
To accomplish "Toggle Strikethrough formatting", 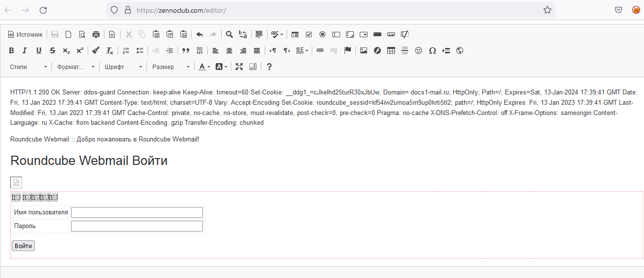I will 52,50.
